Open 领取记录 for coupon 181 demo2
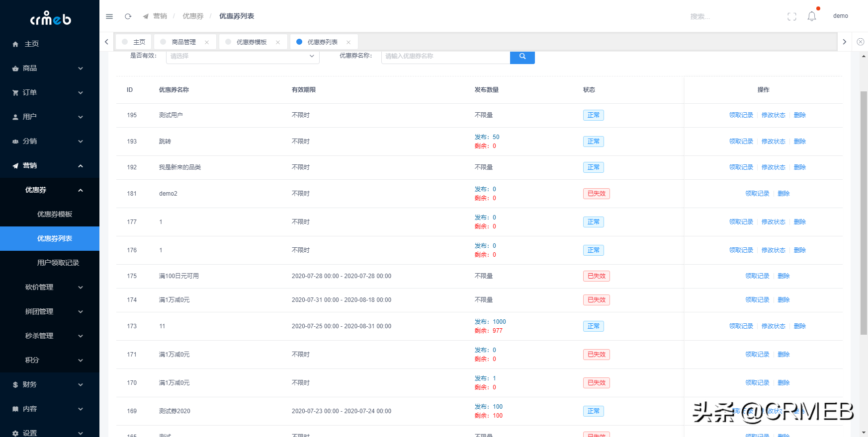 (x=757, y=194)
